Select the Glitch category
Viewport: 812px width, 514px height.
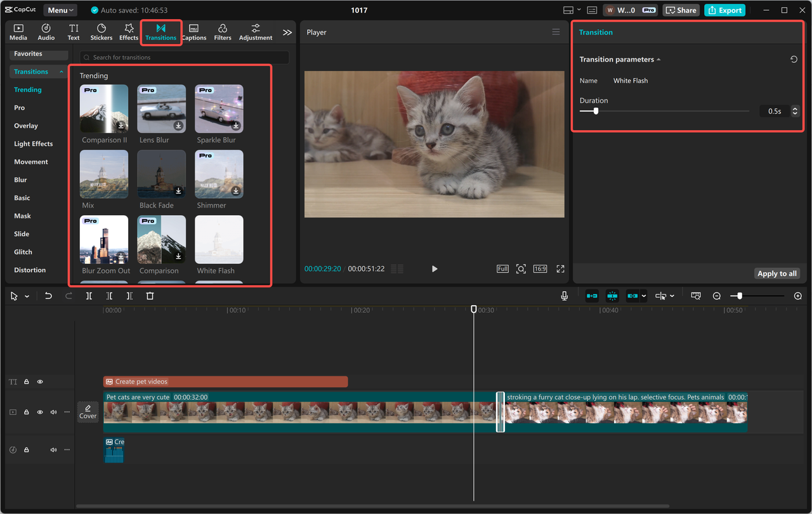23,252
